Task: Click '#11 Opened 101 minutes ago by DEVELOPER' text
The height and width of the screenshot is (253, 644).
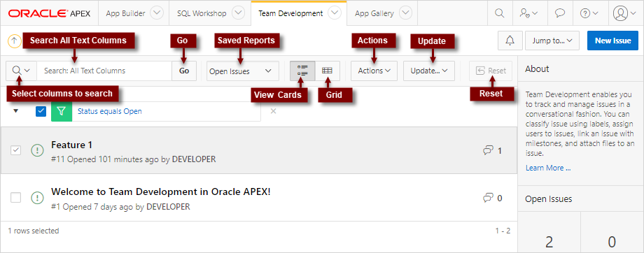Action: point(134,159)
